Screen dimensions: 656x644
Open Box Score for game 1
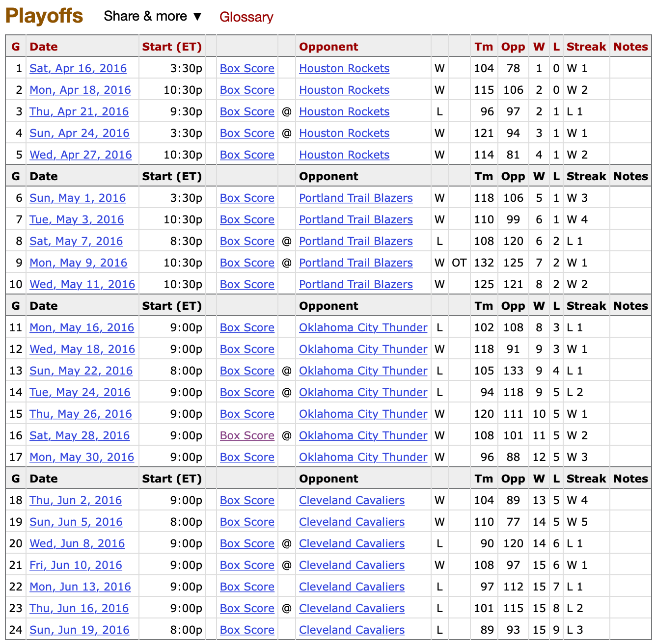click(247, 68)
